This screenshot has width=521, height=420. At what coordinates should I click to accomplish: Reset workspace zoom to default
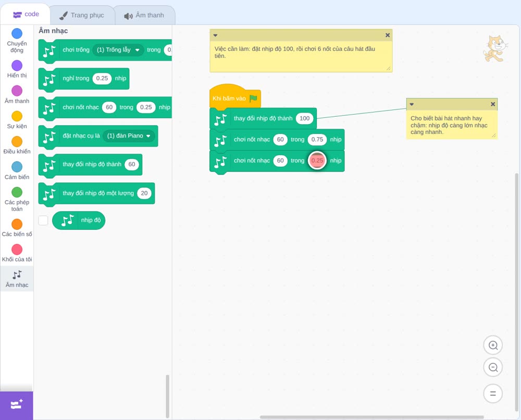point(493,394)
